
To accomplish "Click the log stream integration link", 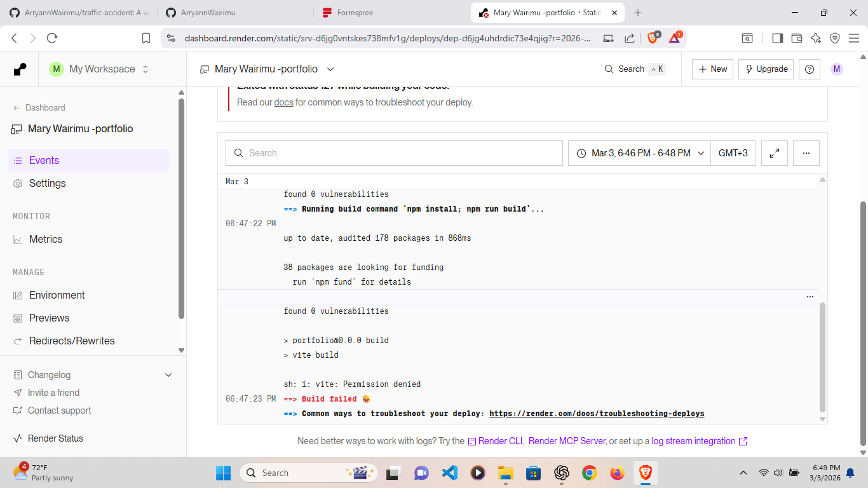I will click(699, 441).
